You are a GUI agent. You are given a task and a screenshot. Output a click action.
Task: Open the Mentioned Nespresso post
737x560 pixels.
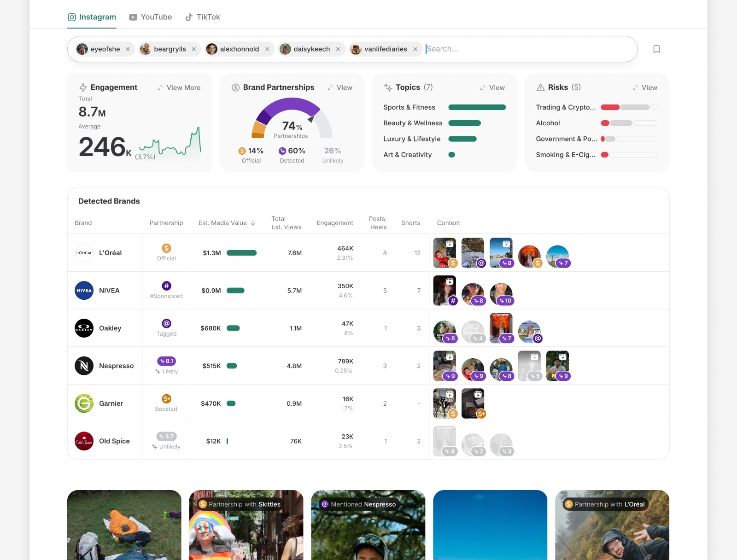(368, 525)
